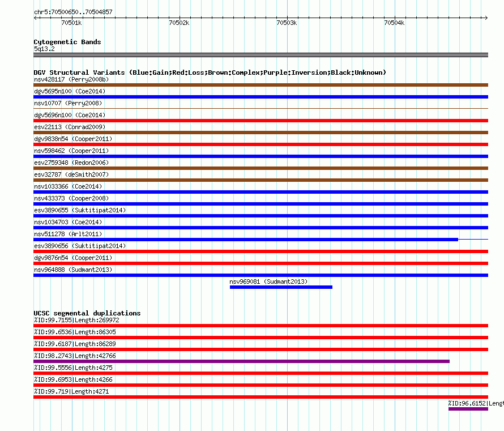This screenshot has width=504, height=431.
Task: Click the nsv964888 (Sudmant2013) label
Action: tap(73, 270)
